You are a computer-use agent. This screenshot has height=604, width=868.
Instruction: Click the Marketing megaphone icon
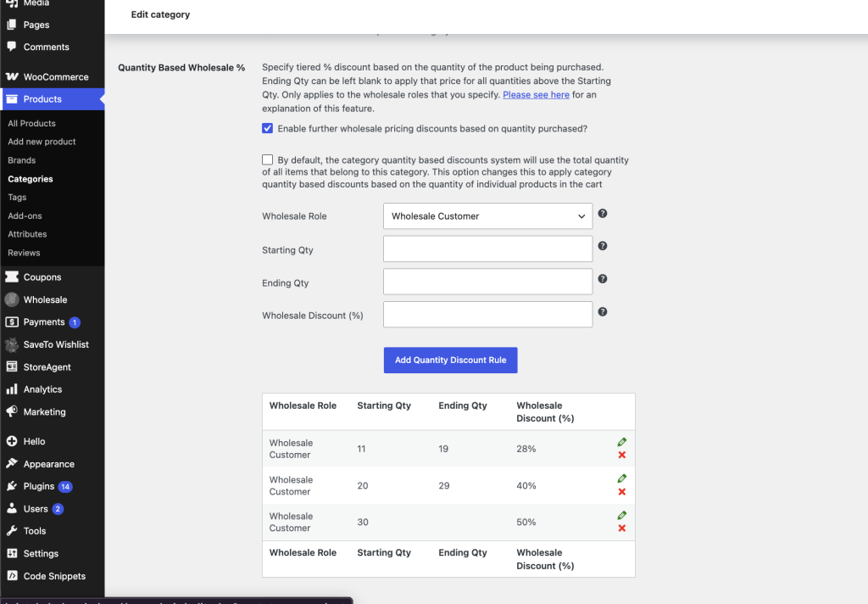tap(12, 411)
